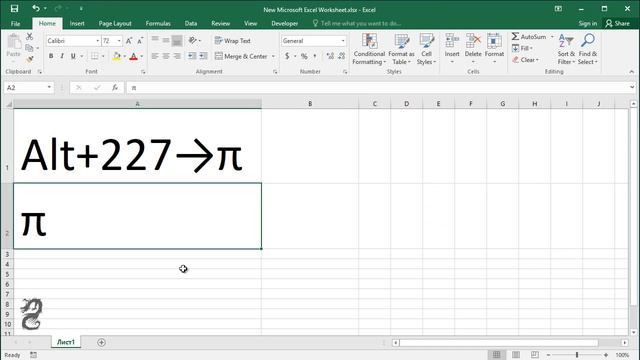Image resolution: width=640 pixels, height=360 pixels.
Task: Open Merge & Center dropdown arrow
Action: click(x=273, y=56)
